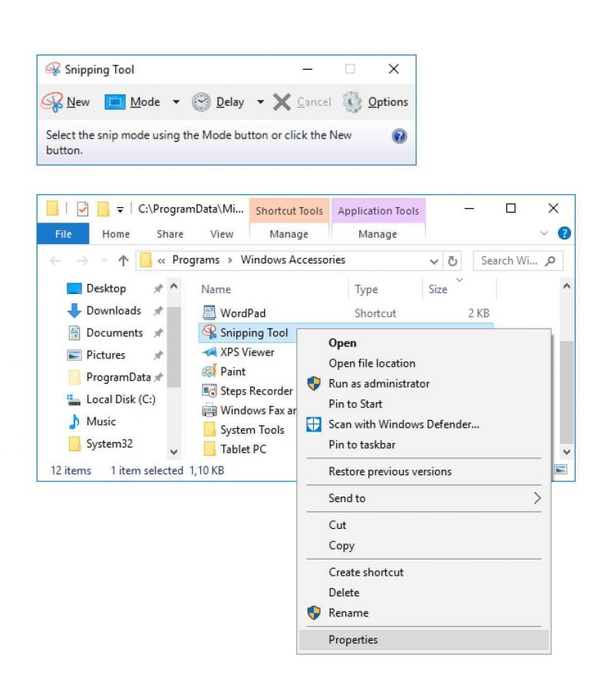The height and width of the screenshot is (700, 614).
Task: Switch to the Share ribbon tab
Action: coord(170,234)
